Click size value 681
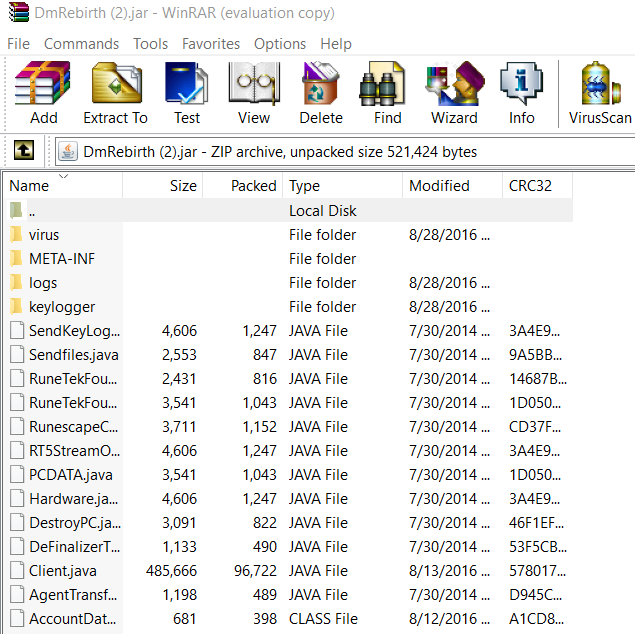Viewport: 635px width, 634px height. [x=185, y=618]
